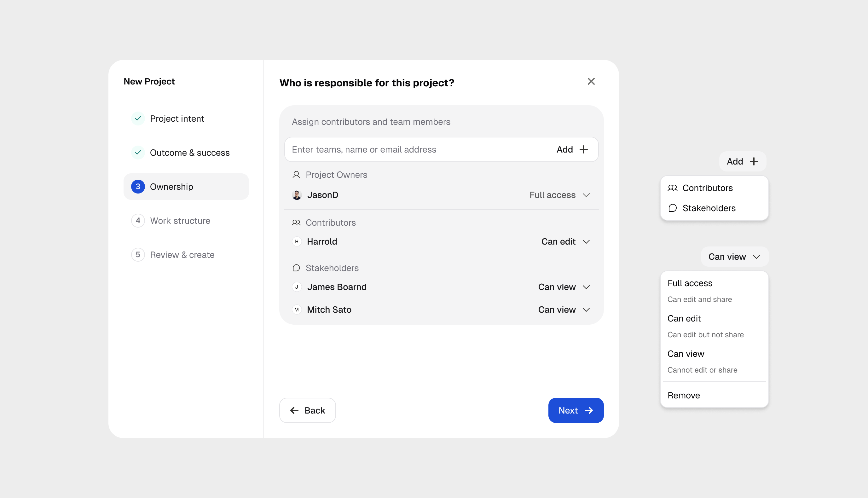Image resolution: width=868 pixels, height=498 pixels.
Task: Go to the Outcome & success step
Action: tap(186, 153)
